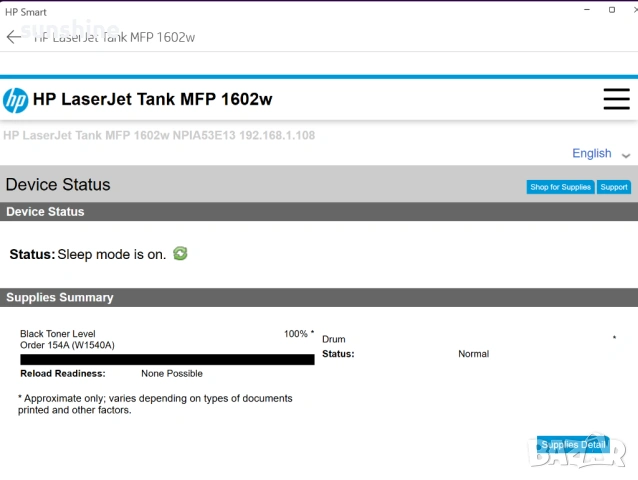The width and height of the screenshot is (638, 480).
Task: Click the black toner level bar
Action: pos(167,359)
